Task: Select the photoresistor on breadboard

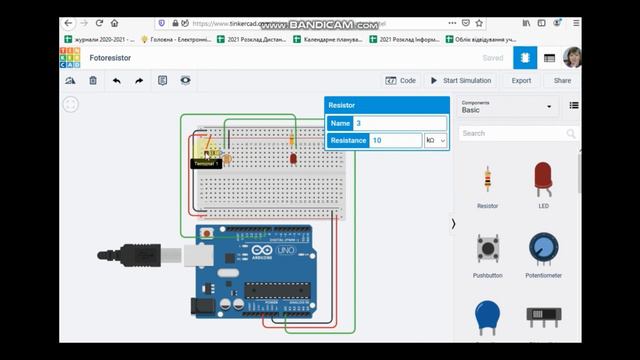Action: click(227, 158)
